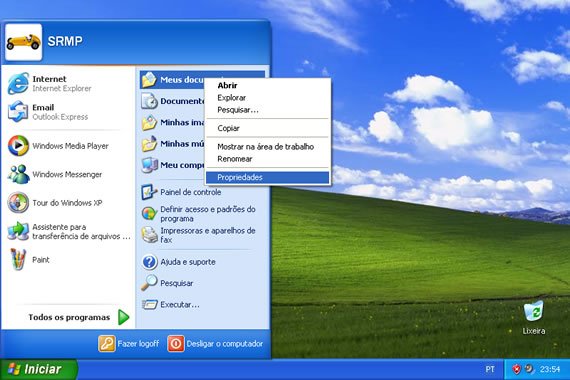Launch the Paint icon
This screenshot has height=380, width=570.
(18, 259)
